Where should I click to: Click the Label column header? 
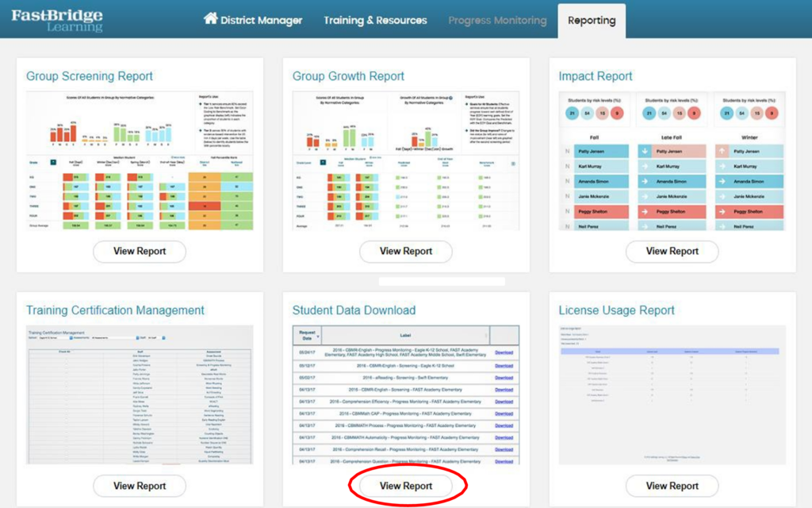(405, 336)
